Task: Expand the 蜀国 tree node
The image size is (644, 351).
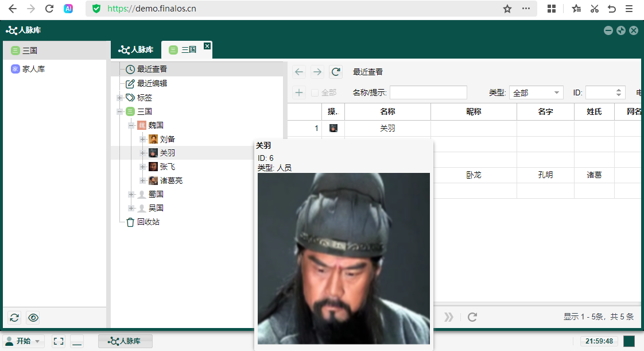Action: [x=131, y=194]
